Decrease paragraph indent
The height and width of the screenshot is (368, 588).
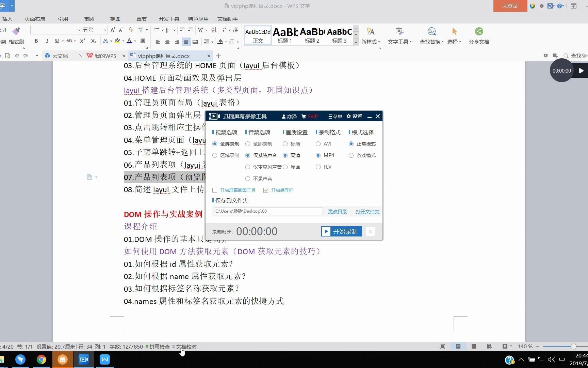click(182, 30)
